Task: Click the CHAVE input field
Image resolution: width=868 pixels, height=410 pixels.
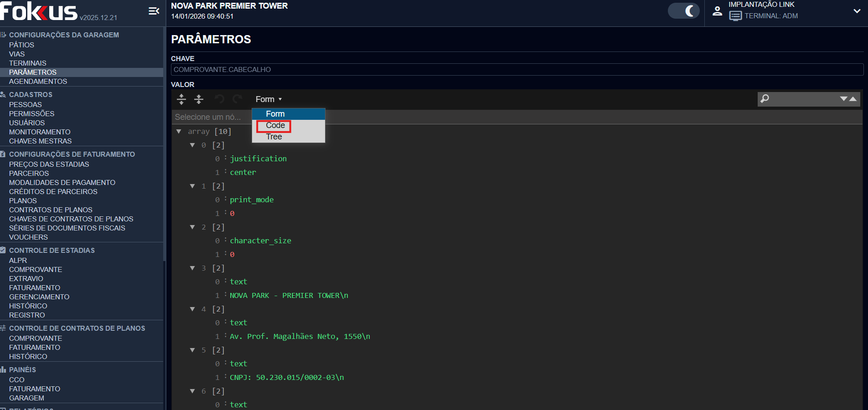Action: [517, 70]
